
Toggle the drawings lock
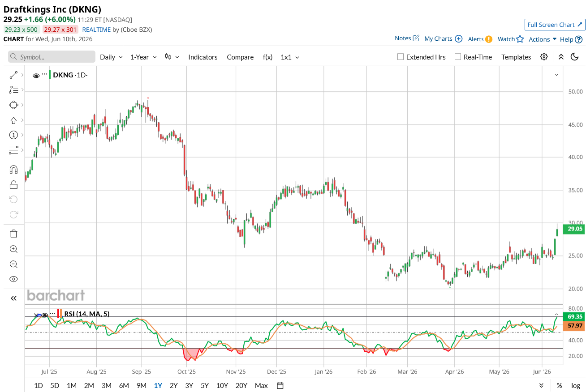(13, 184)
